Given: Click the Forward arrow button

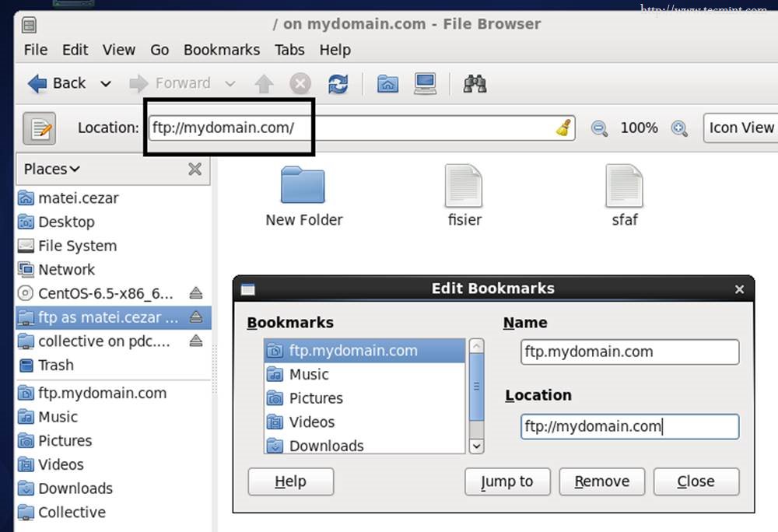Looking at the screenshot, I should tap(170, 83).
